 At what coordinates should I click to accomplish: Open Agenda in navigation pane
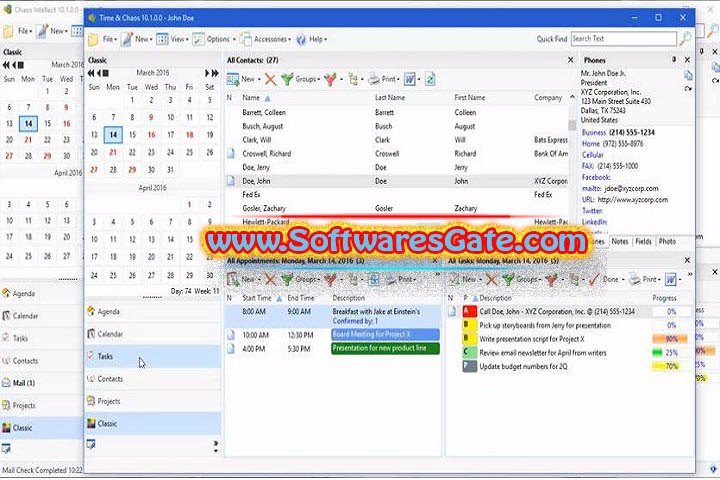coord(153,312)
